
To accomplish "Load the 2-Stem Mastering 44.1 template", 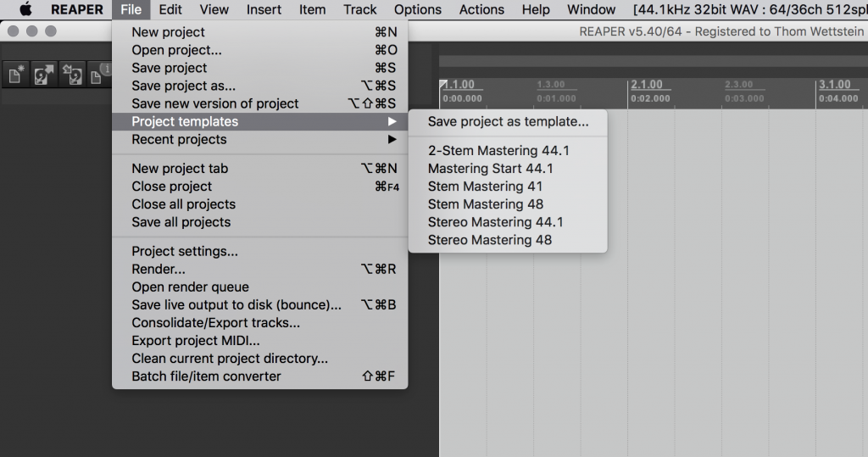I will coord(498,151).
